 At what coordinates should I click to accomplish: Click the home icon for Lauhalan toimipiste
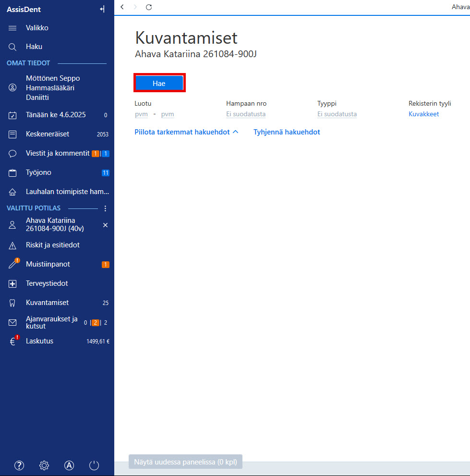[12, 192]
